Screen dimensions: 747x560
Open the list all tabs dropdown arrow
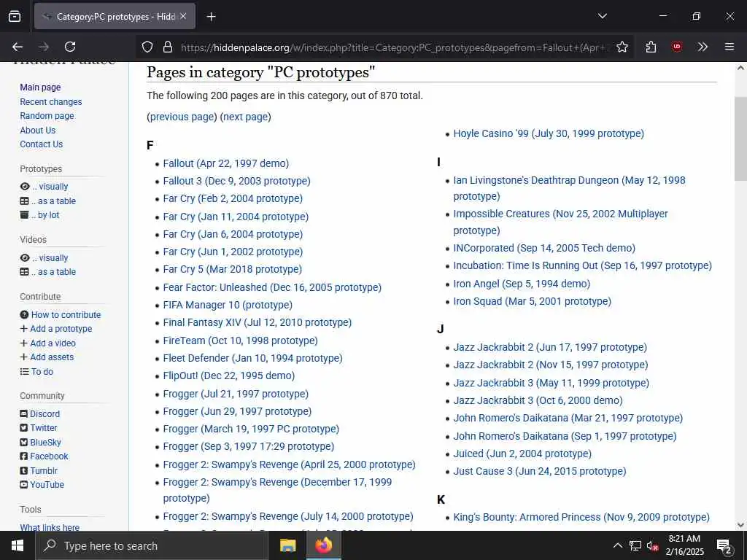[603, 16]
